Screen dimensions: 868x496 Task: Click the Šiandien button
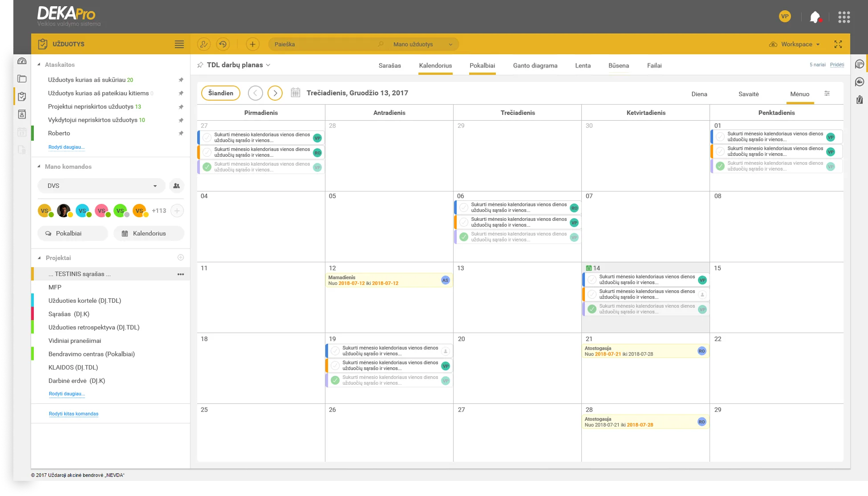click(221, 93)
